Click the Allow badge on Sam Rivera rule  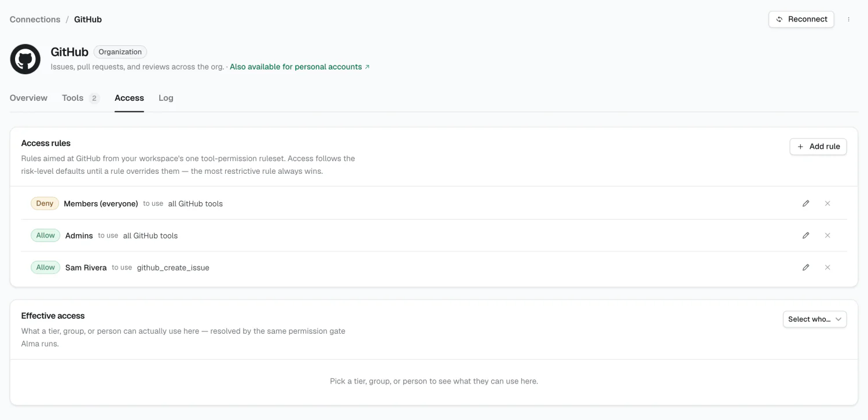click(x=45, y=267)
